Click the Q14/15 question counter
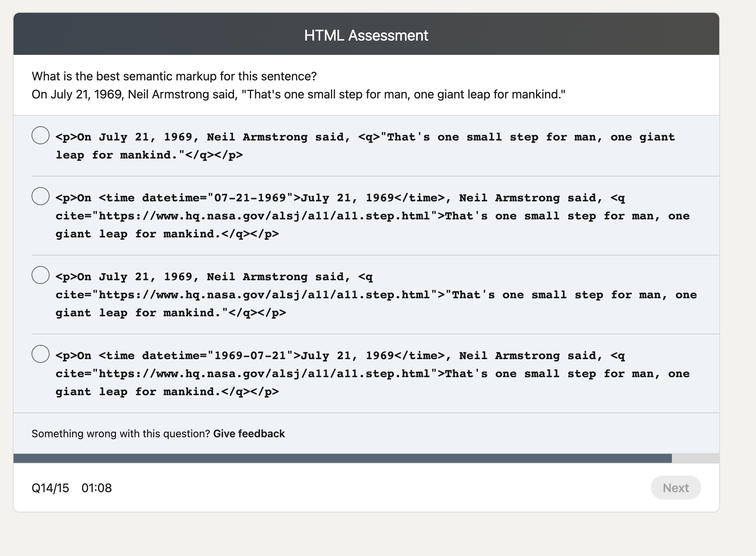 [x=50, y=487]
